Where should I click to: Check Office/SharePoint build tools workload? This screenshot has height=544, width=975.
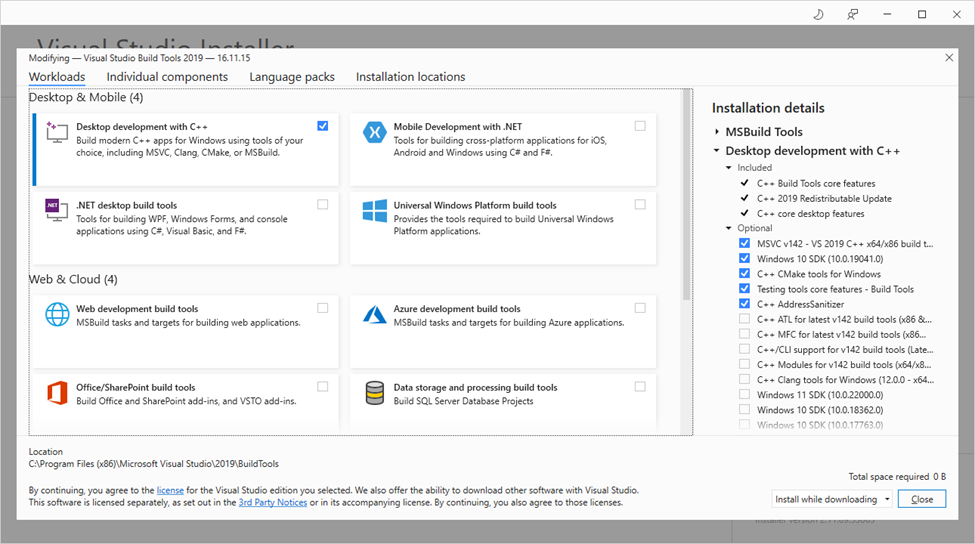click(323, 387)
